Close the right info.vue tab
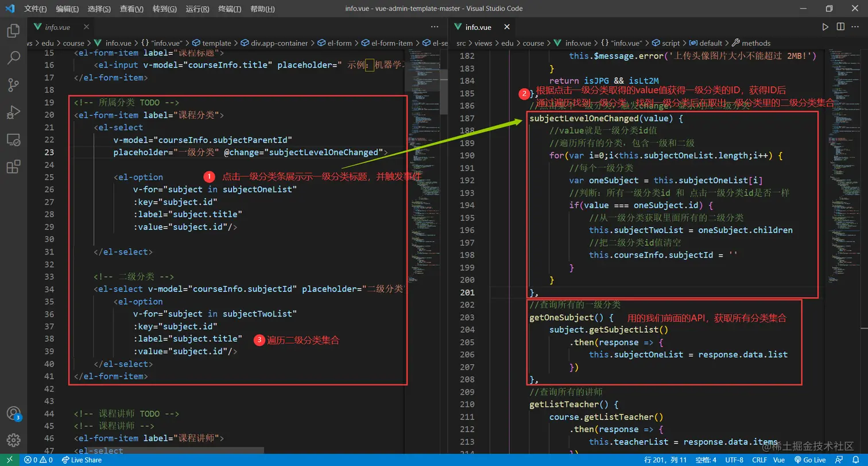This screenshot has width=868, height=466. [x=506, y=27]
